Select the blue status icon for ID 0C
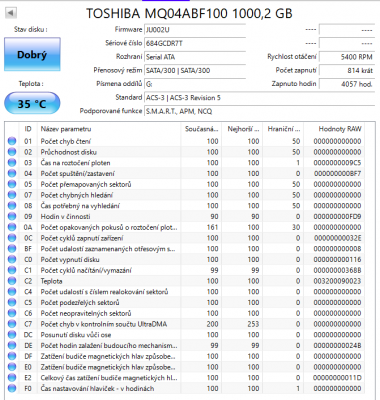 [x=12, y=238]
